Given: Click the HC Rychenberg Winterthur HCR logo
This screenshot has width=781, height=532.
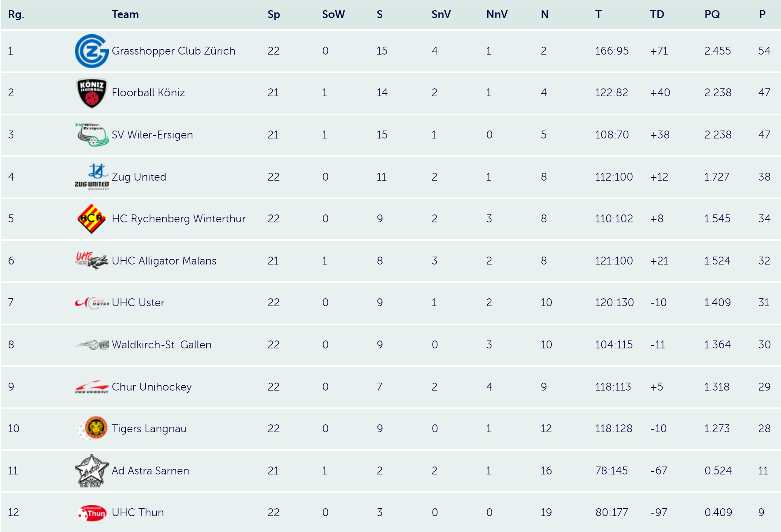Looking at the screenshot, I should point(92,219).
